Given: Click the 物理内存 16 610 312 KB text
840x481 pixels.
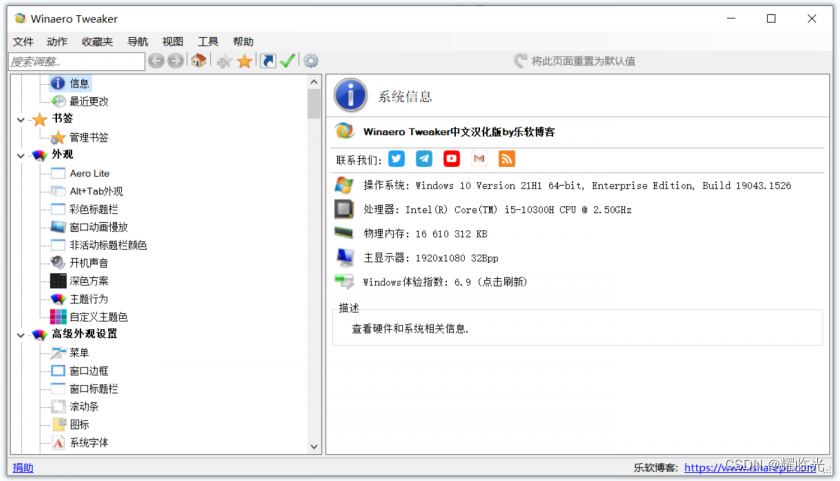Looking at the screenshot, I should pyautogui.click(x=425, y=234).
